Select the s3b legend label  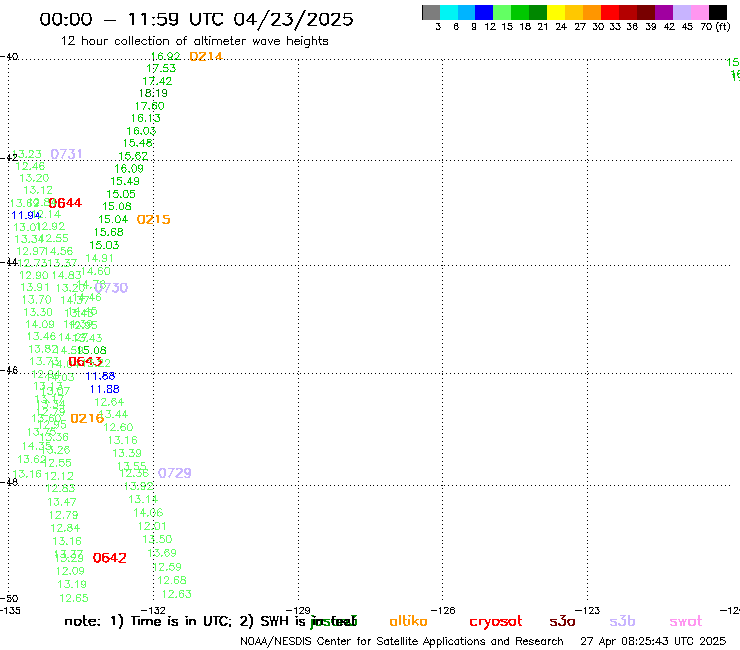622,621
